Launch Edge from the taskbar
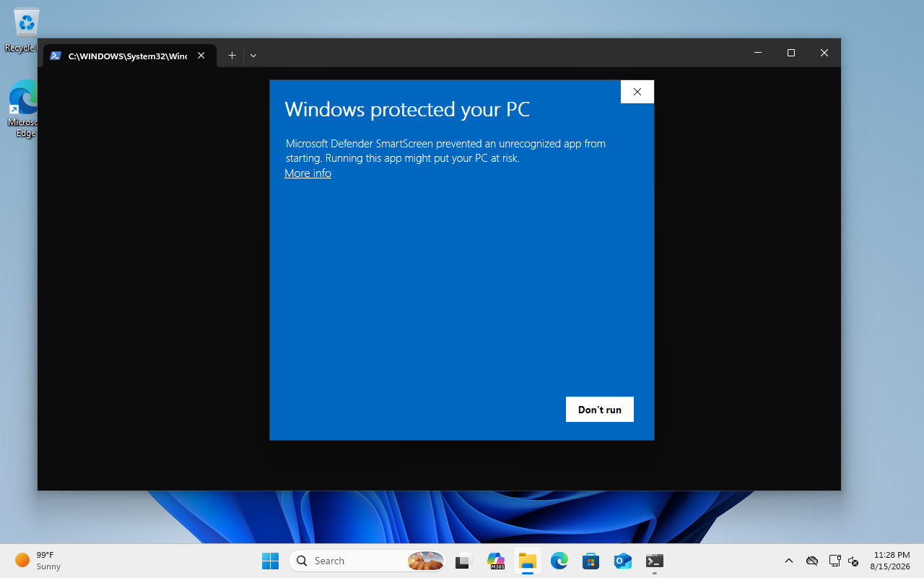The height and width of the screenshot is (578, 924). [x=559, y=561]
